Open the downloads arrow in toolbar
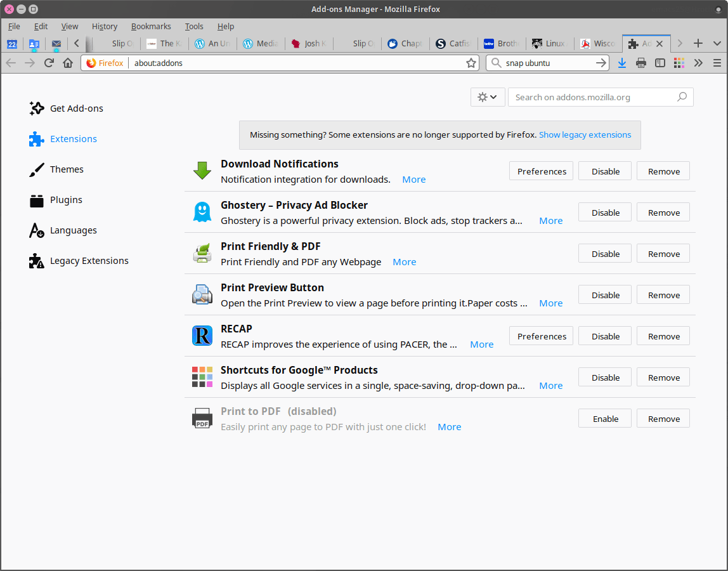This screenshot has width=728, height=571. point(622,63)
